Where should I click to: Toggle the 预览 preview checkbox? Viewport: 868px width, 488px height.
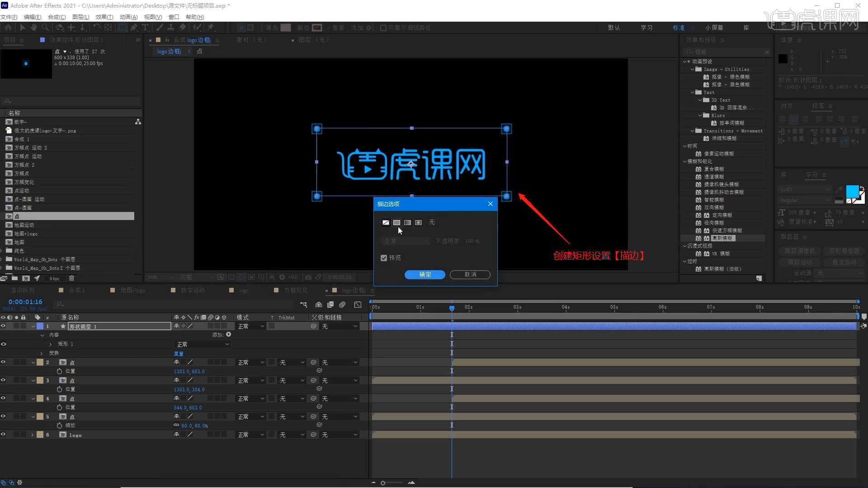(384, 258)
